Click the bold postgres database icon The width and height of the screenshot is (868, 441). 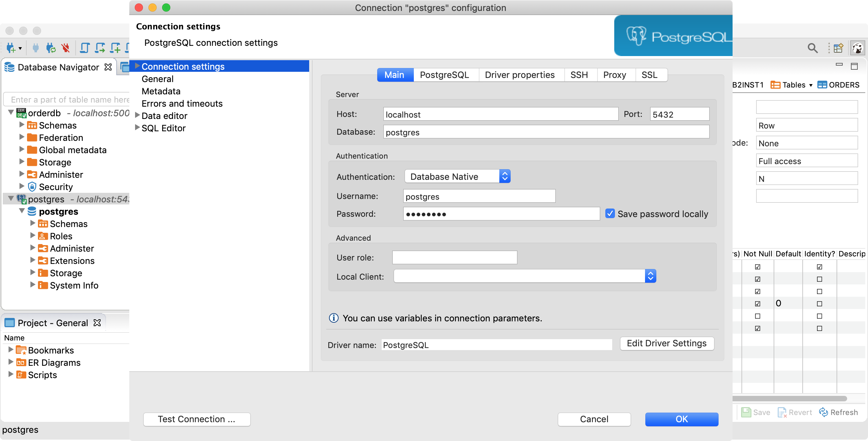[x=32, y=211]
